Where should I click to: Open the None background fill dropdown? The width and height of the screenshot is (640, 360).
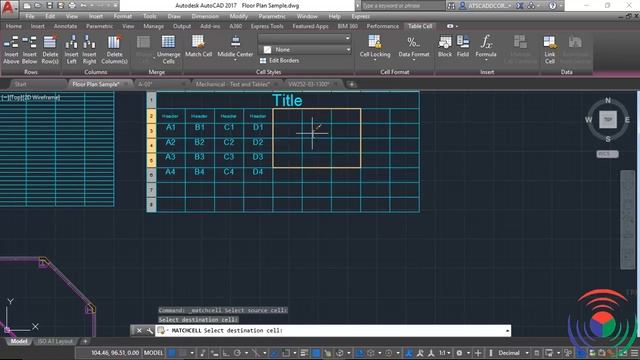click(304, 49)
